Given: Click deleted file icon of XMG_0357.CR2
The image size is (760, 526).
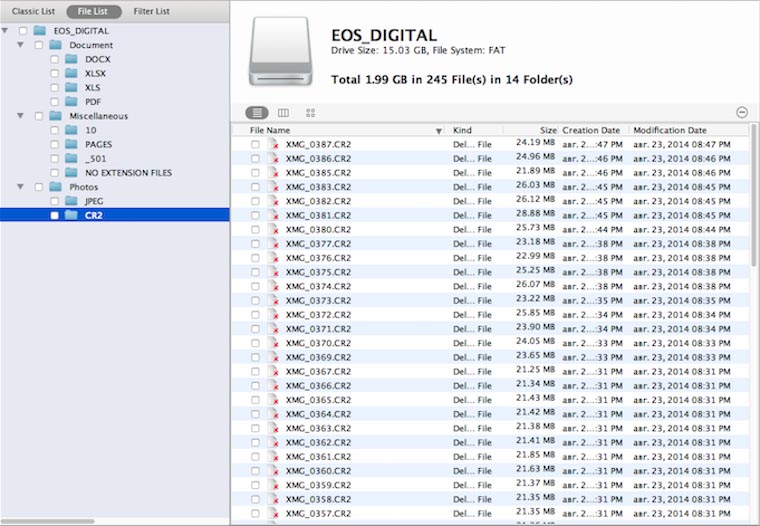Looking at the screenshot, I should click(274, 513).
